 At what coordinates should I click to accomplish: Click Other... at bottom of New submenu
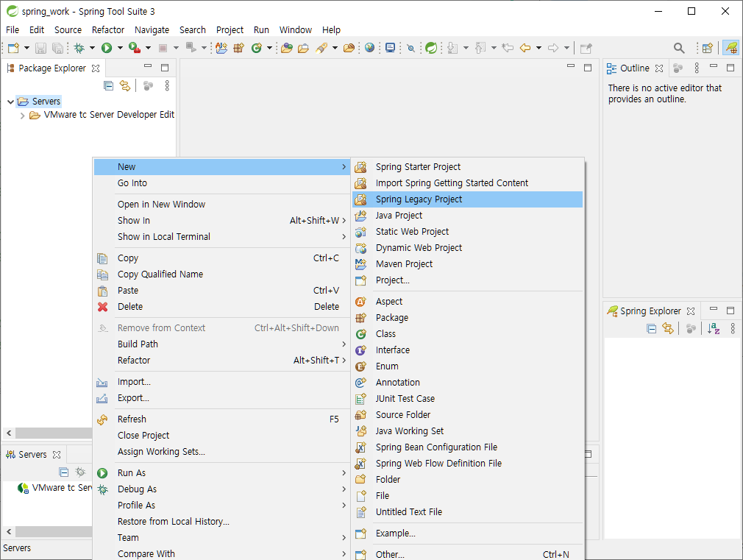tap(467, 554)
